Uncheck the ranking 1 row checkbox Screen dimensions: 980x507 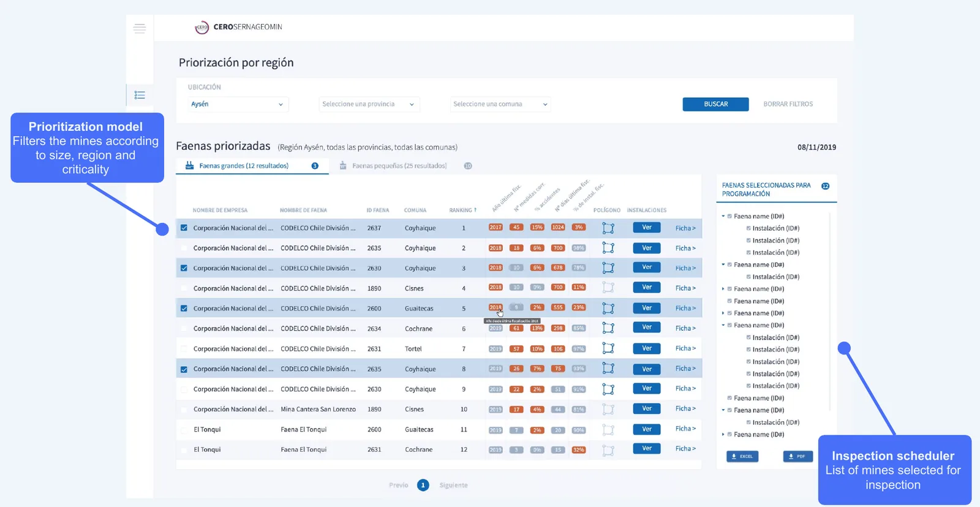184,228
